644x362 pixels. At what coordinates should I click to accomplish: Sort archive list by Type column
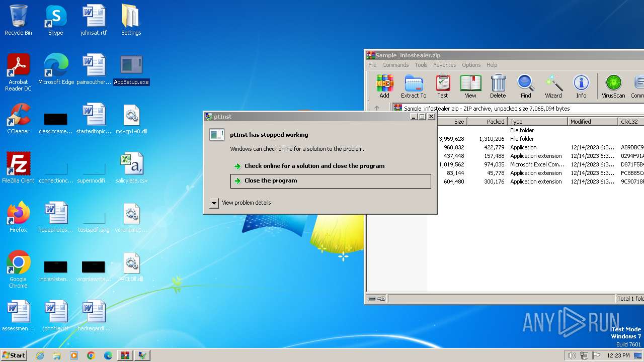coord(537,122)
